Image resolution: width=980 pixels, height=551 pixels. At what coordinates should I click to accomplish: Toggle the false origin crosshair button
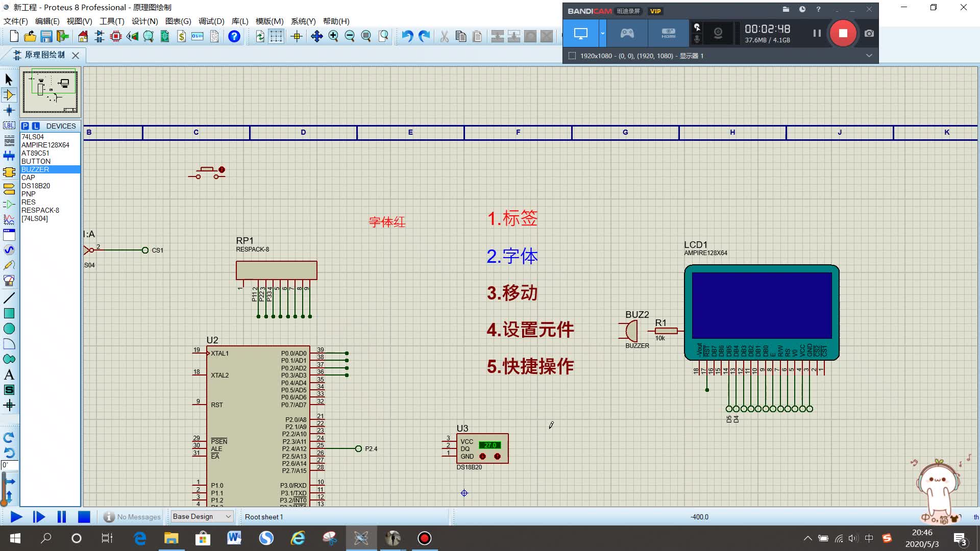(297, 36)
